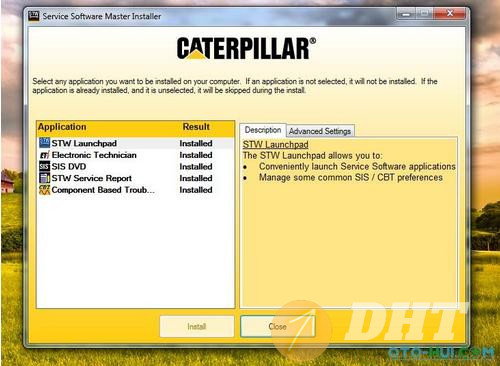Click the Electronic Technician ET icon
Image resolution: width=500 pixels, height=366 pixels.
[44, 155]
